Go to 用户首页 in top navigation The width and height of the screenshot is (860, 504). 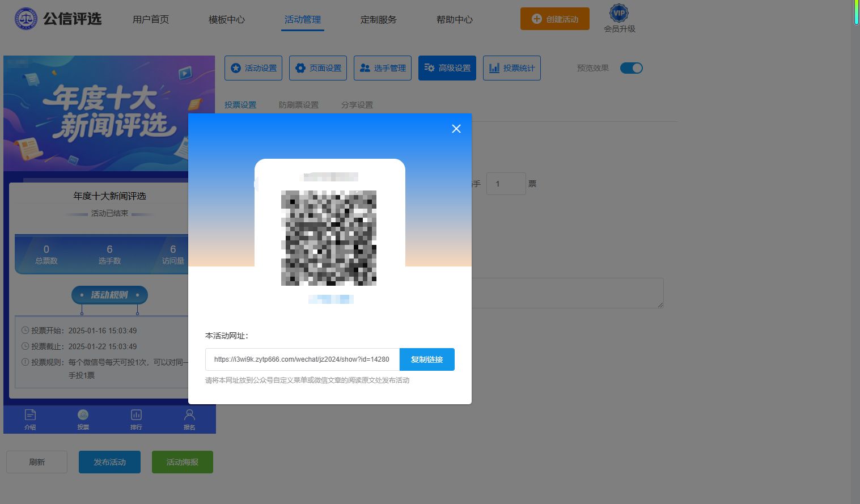point(151,19)
